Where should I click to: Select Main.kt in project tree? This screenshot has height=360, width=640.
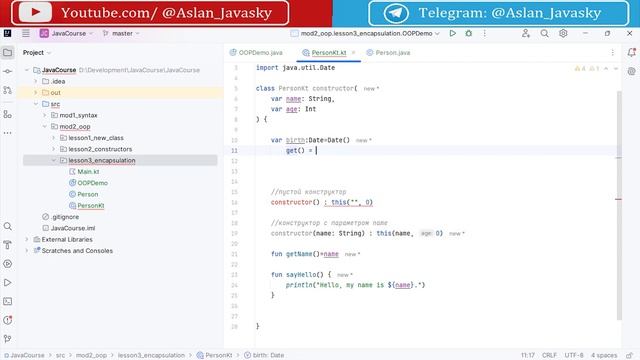click(84, 172)
